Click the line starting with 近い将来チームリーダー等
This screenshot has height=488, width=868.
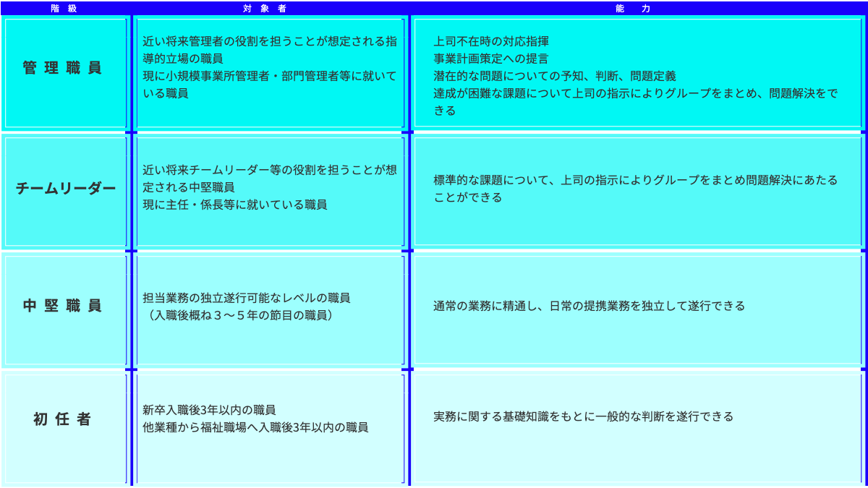(269, 170)
